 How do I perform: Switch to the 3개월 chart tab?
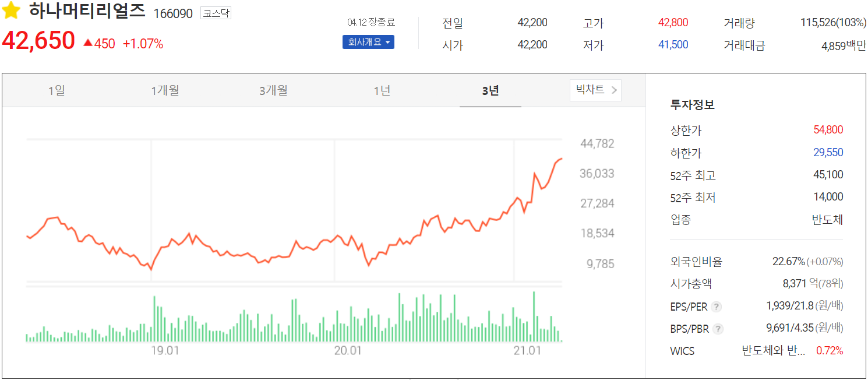click(x=273, y=90)
